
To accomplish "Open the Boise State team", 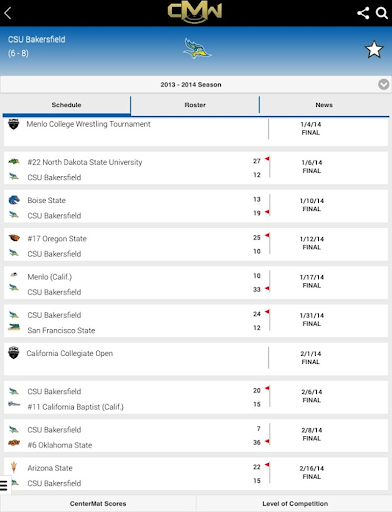I will coord(46,200).
